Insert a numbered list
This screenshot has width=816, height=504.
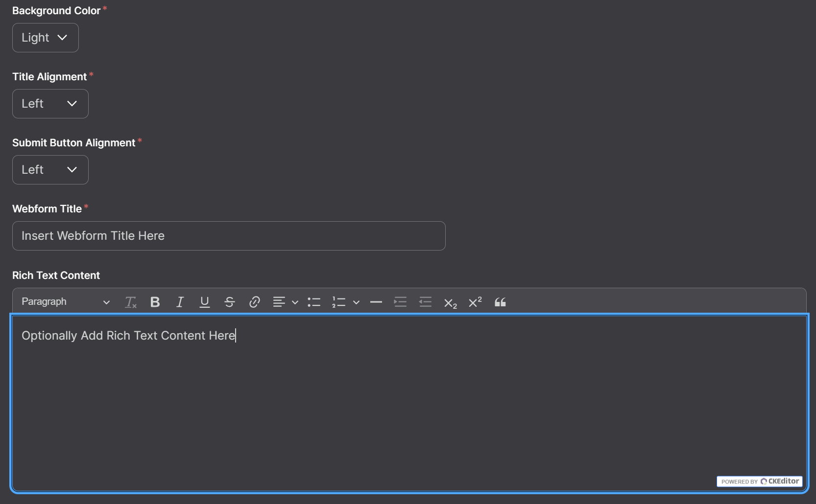[338, 302]
